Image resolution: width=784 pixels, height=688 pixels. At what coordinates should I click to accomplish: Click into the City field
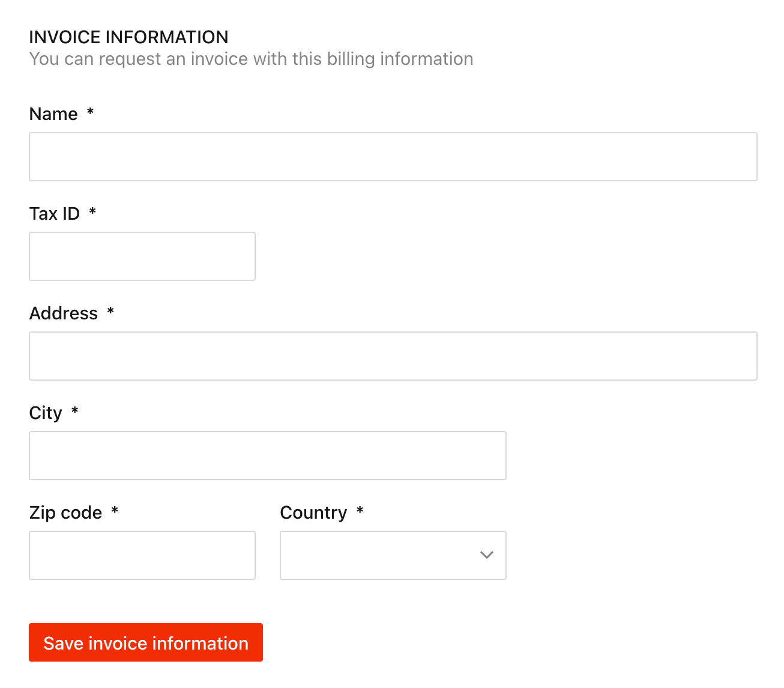268,456
